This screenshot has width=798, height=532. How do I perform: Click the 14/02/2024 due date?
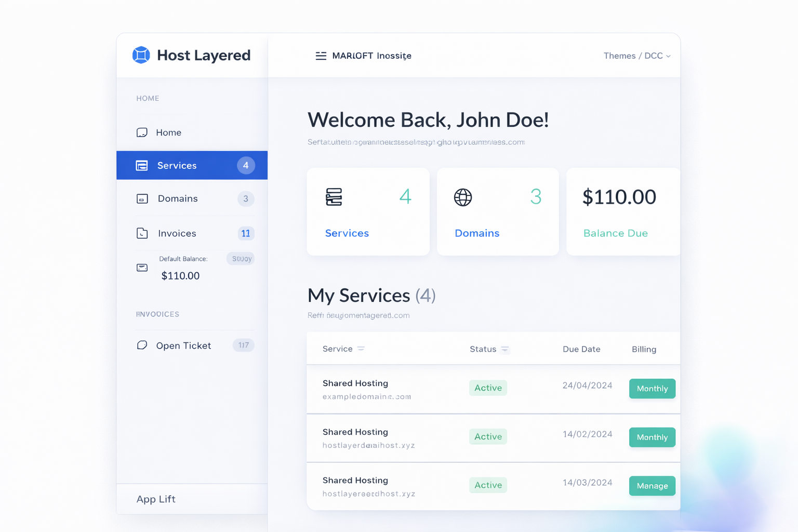pos(587,434)
